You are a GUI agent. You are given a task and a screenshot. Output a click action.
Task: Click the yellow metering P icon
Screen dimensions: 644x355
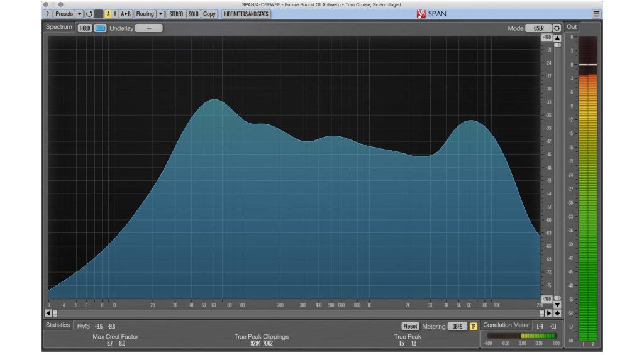474,326
